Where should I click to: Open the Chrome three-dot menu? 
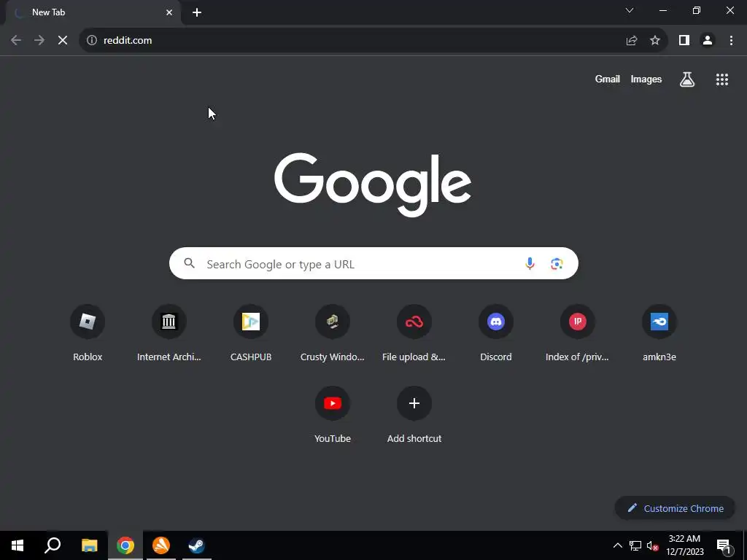(731, 41)
